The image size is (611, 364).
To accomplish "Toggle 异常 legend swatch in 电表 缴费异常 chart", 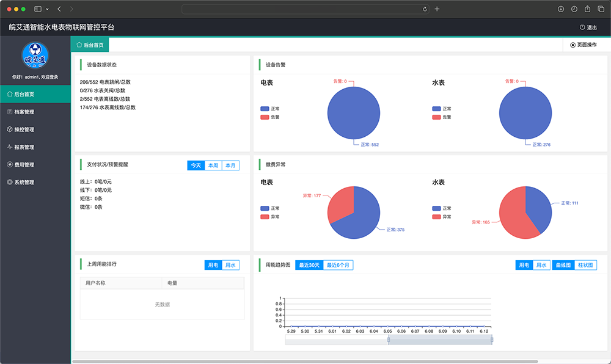I will click(265, 217).
